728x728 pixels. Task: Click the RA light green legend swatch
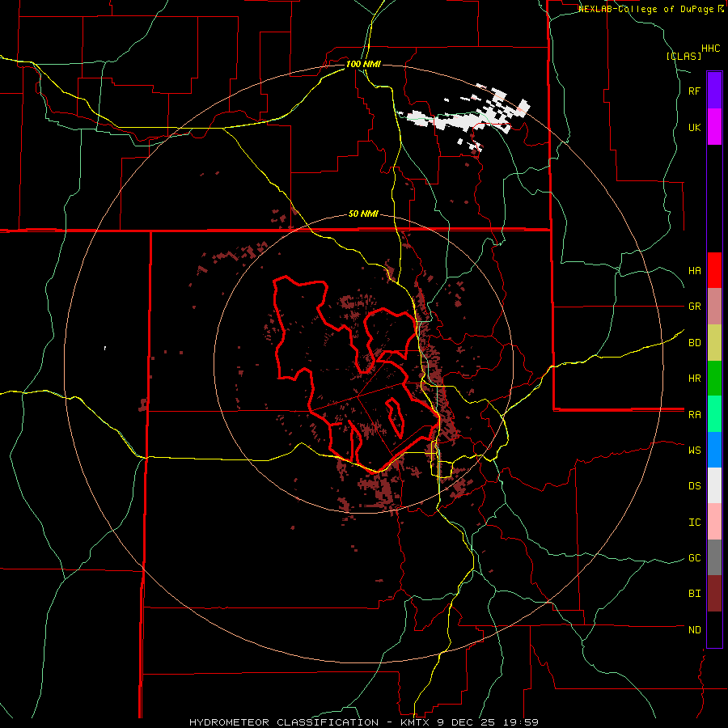pos(714,414)
